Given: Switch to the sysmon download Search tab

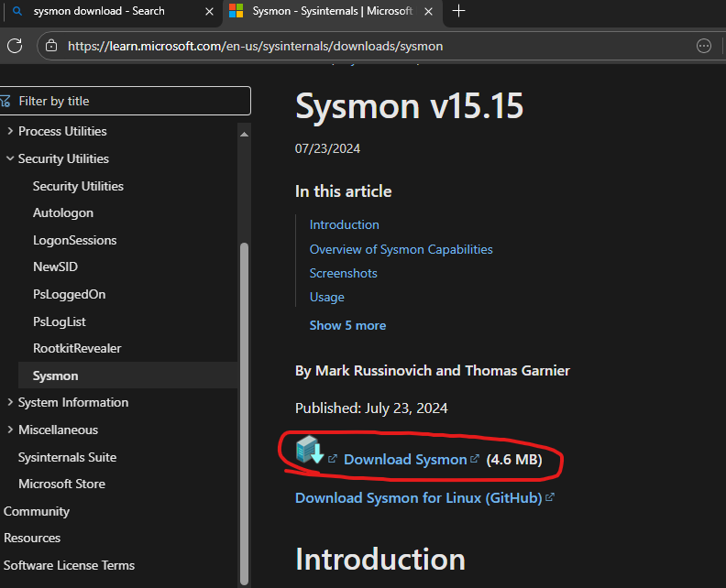Looking at the screenshot, I should pos(99,11).
